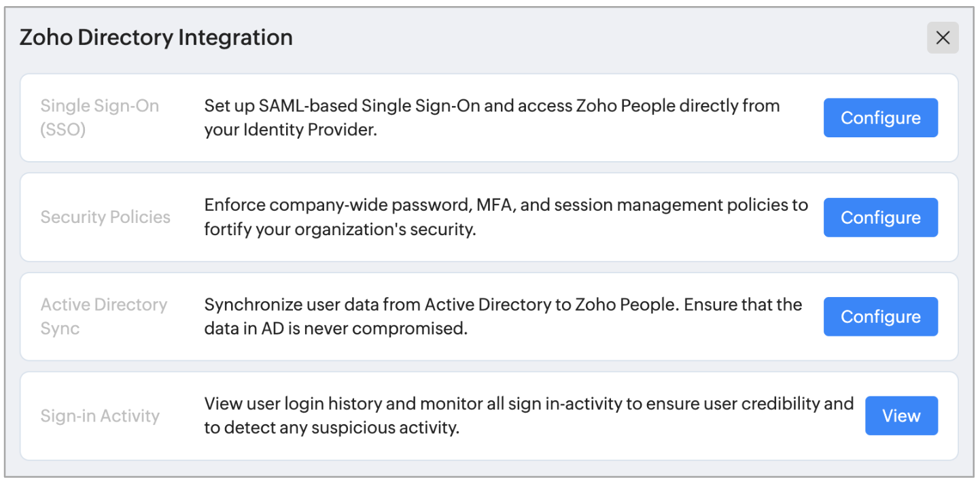View the Sign-in Activity history
Viewport: 980px width, 484px height.
click(900, 416)
